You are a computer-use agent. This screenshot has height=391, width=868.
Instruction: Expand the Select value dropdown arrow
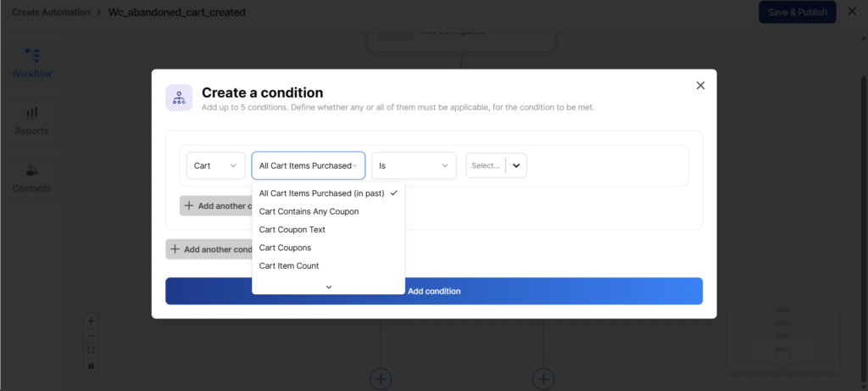[x=516, y=165]
